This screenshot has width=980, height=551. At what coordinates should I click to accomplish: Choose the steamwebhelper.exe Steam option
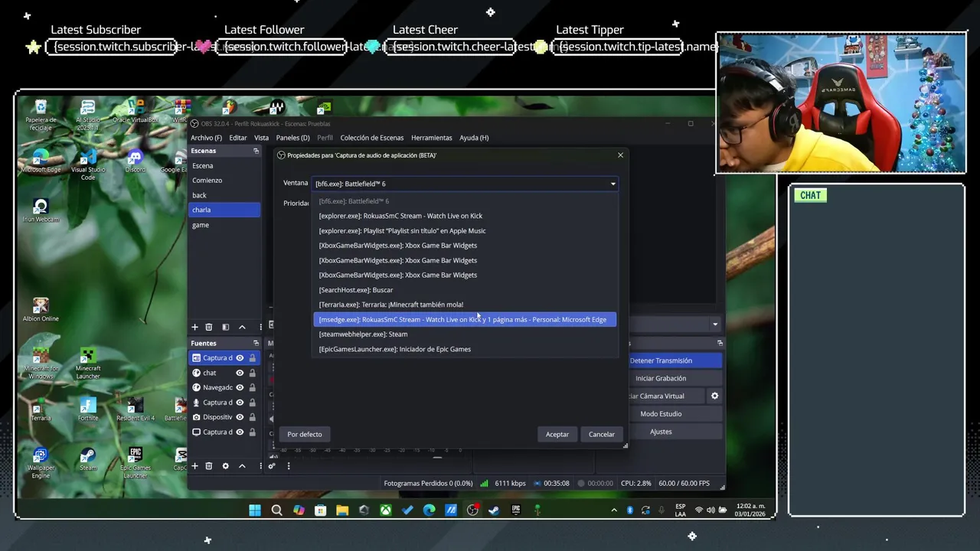pos(465,334)
